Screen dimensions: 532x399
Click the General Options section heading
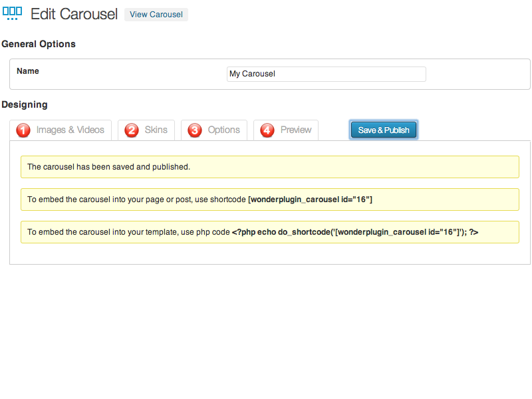click(x=39, y=44)
